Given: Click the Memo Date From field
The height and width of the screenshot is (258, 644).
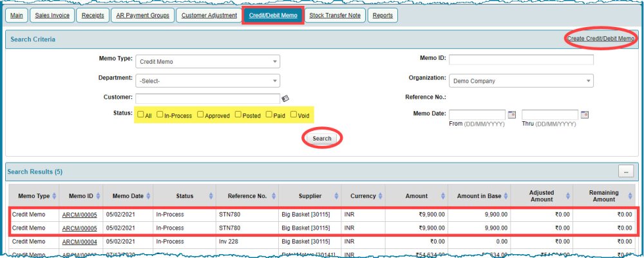Looking at the screenshot, I should 477,115.
